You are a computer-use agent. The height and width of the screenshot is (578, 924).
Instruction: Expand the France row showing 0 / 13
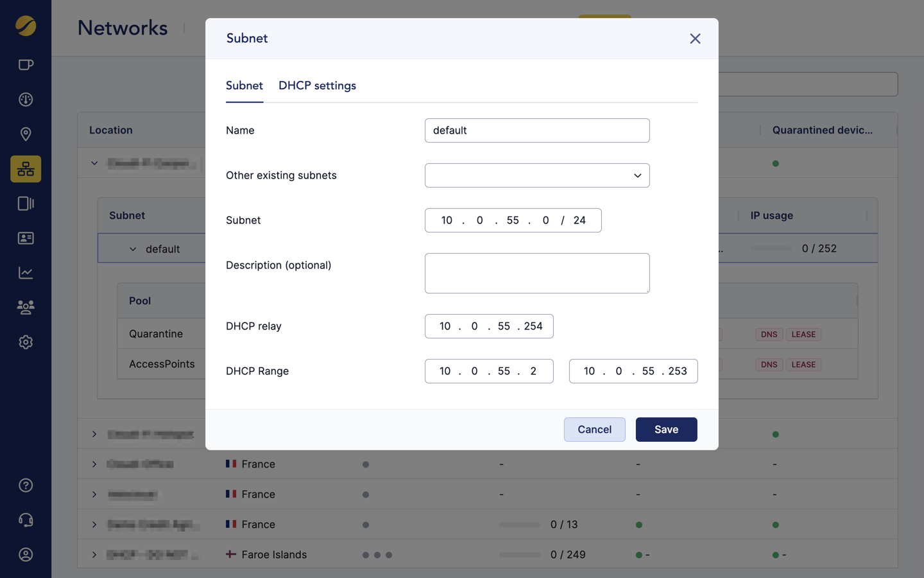pos(94,524)
